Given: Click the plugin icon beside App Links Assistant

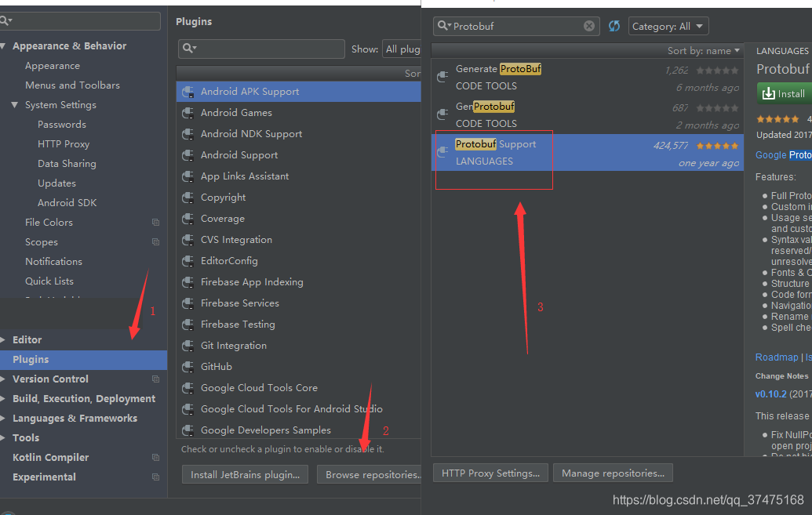Looking at the screenshot, I should [188, 176].
